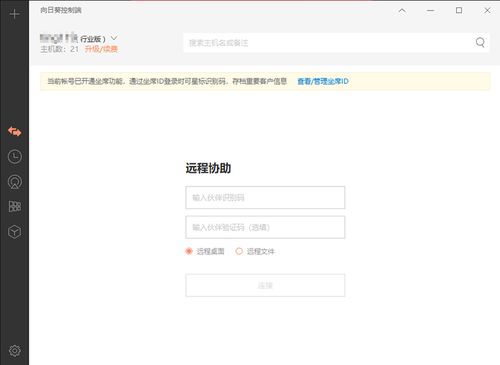The width and height of the screenshot is (500, 365).
Task: Minimize the window
Action: click(x=431, y=11)
